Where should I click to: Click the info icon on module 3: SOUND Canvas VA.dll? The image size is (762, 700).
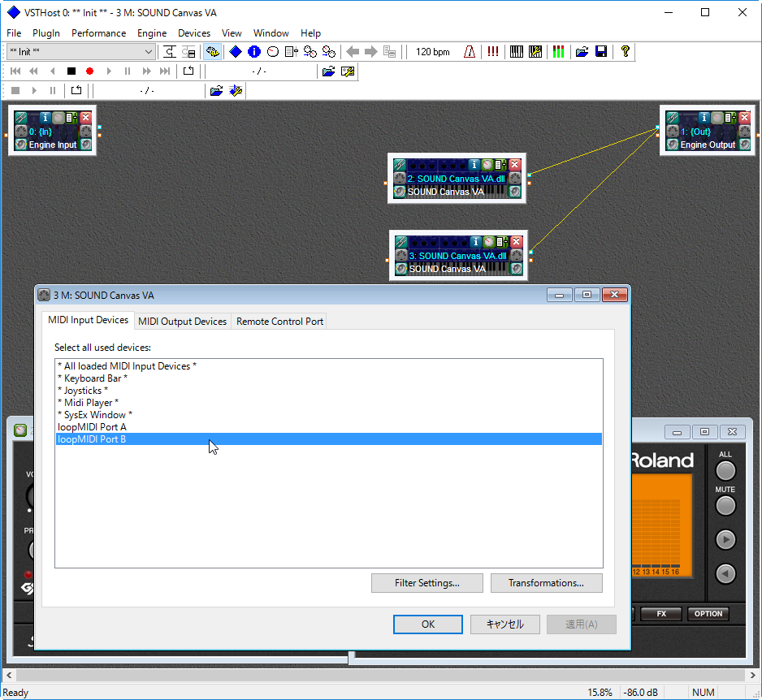(476, 241)
